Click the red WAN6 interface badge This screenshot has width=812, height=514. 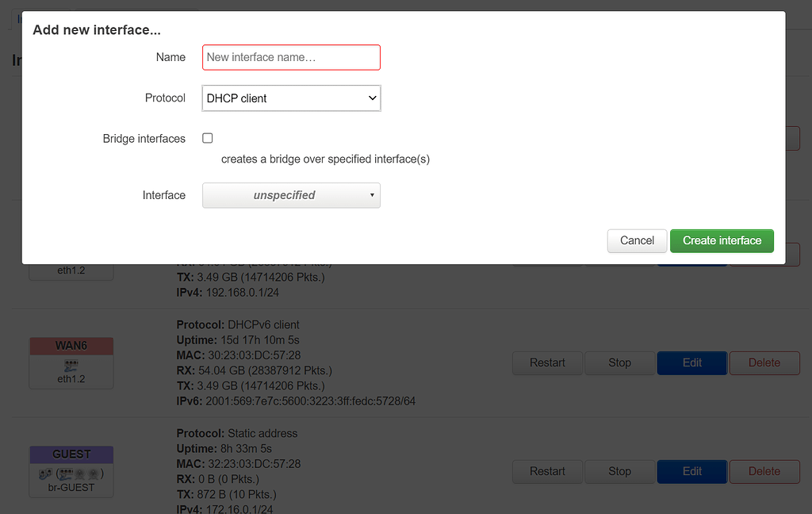tap(71, 346)
